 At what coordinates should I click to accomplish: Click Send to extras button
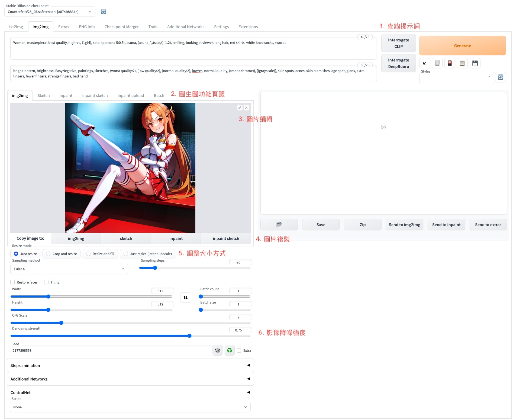pos(488,224)
